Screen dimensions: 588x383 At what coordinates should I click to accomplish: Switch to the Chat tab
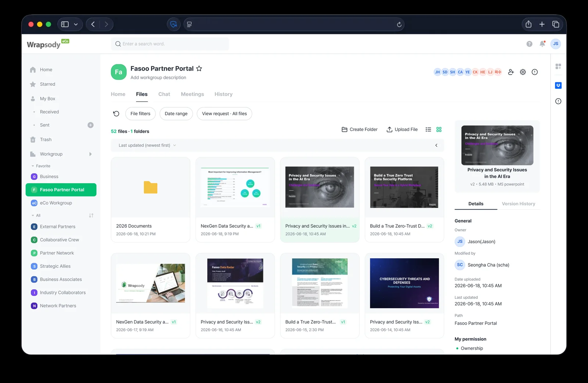[x=164, y=94]
